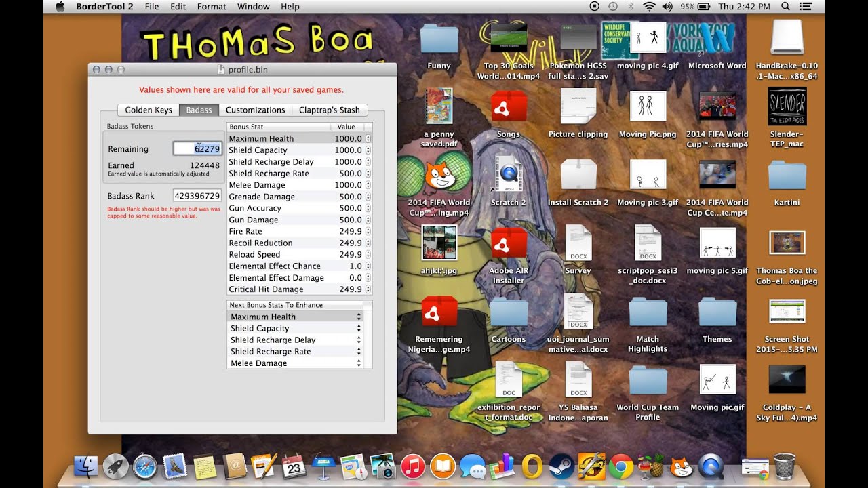Open Google Chrome from the Dock
Image resolution: width=868 pixels, height=488 pixels.
pyautogui.click(x=621, y=466)
